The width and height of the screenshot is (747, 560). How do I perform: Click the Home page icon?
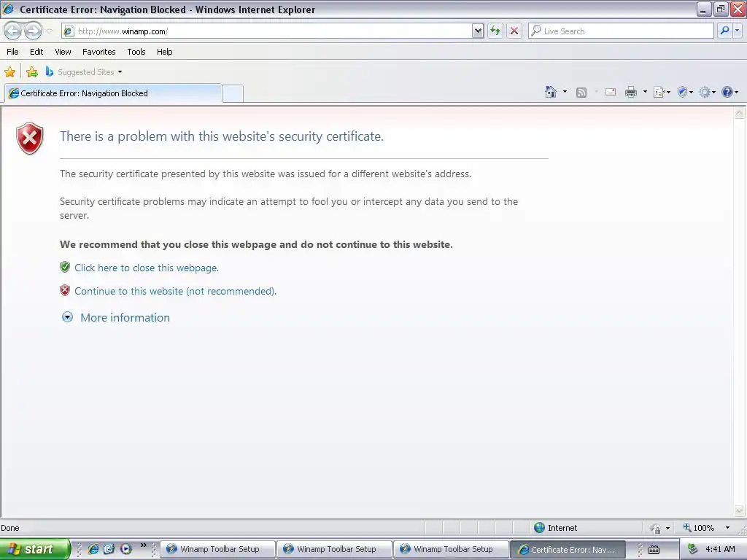pyautogui.click(x=551, y=92)
